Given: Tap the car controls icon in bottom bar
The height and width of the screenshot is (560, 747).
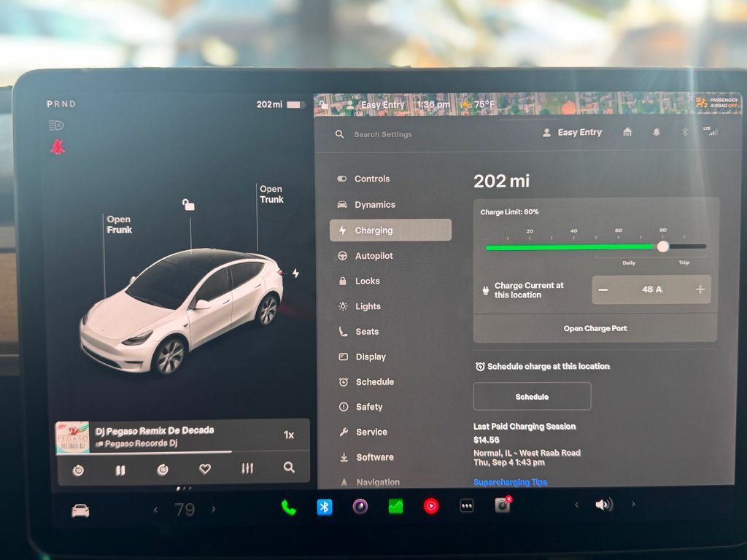Looking at the screenshot, I should [80, 510].
